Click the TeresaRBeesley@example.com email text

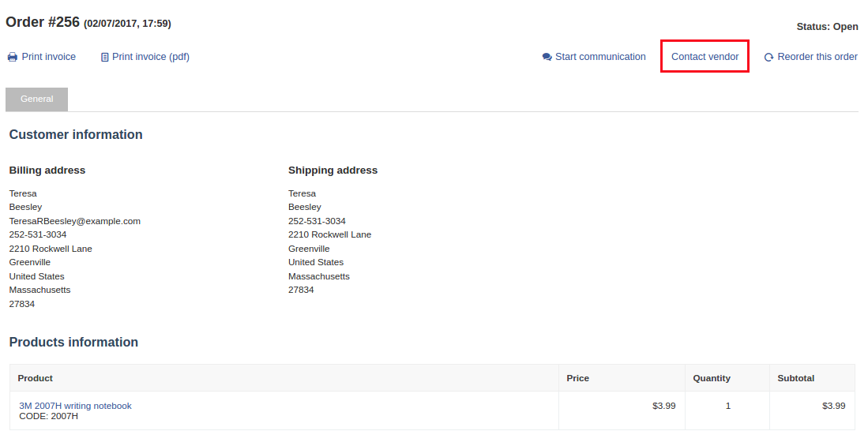click(x=75, y=221)
